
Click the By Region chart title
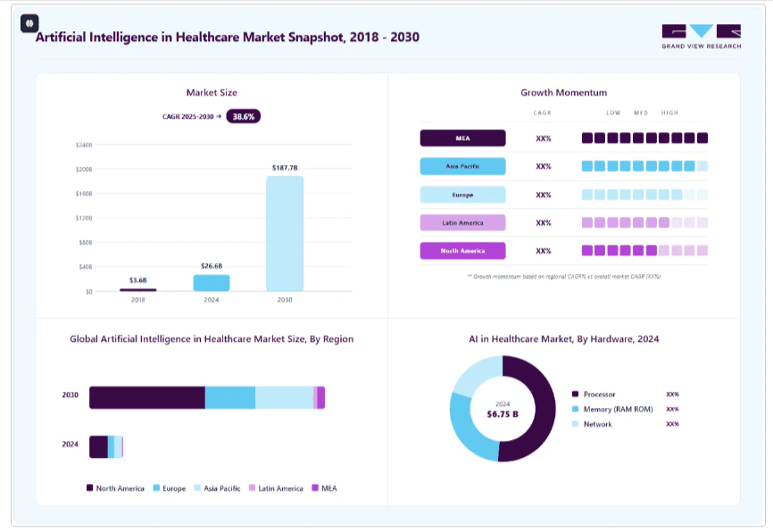(212, 338)
